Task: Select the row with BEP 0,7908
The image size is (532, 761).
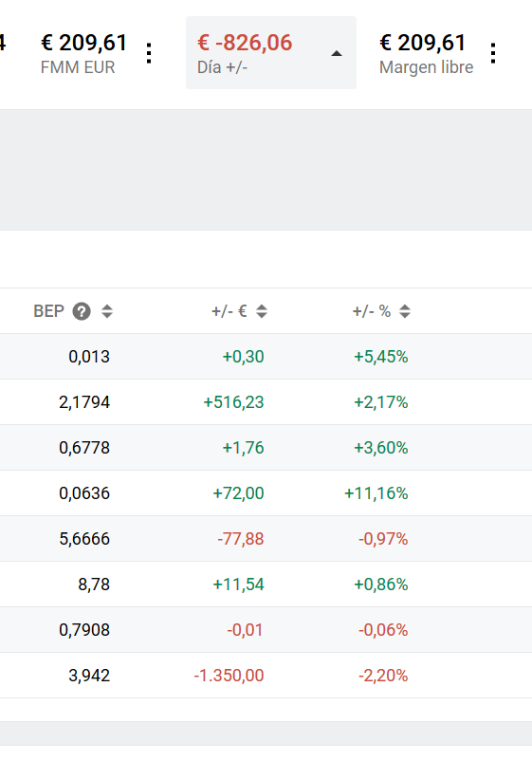Action: coord(266,629)
